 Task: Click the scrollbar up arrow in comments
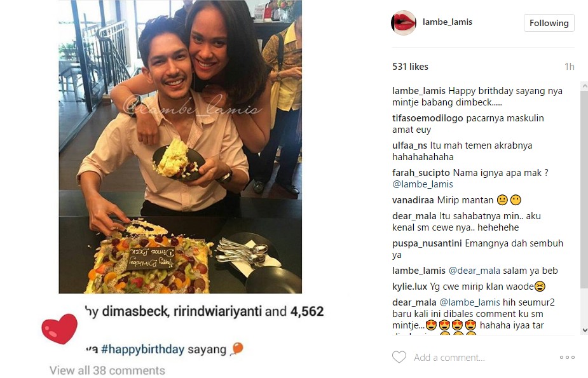click(584, 86)
